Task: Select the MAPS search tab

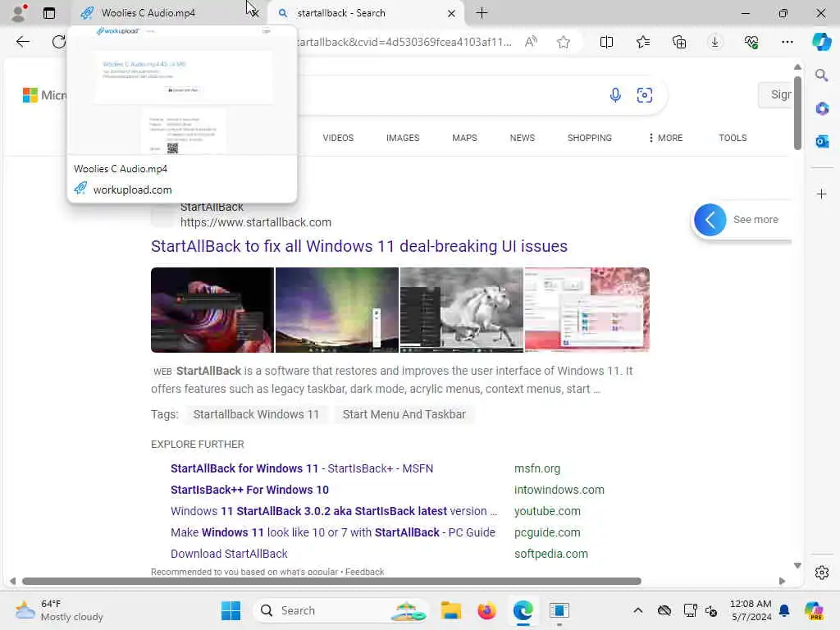Action: click(x=464, y=138)
